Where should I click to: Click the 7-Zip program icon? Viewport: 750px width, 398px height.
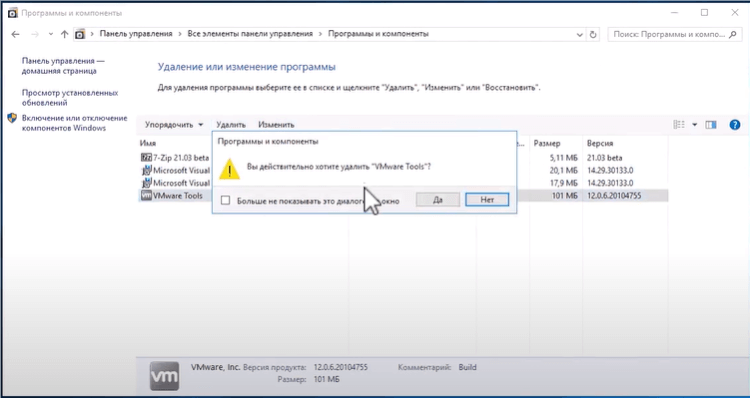tap(146, 157)
